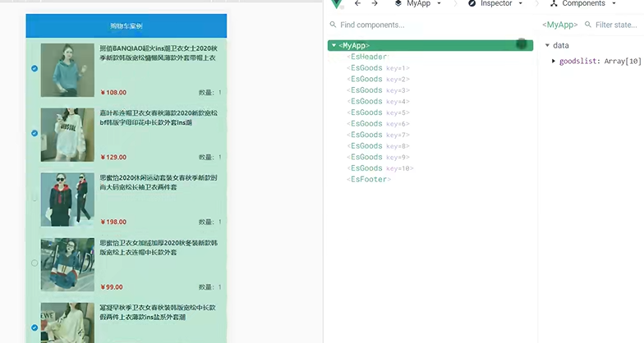The height and width of the screenshot is (343, 644).
Task: Click the BANQIAO product title text
Action: (159, 53)
